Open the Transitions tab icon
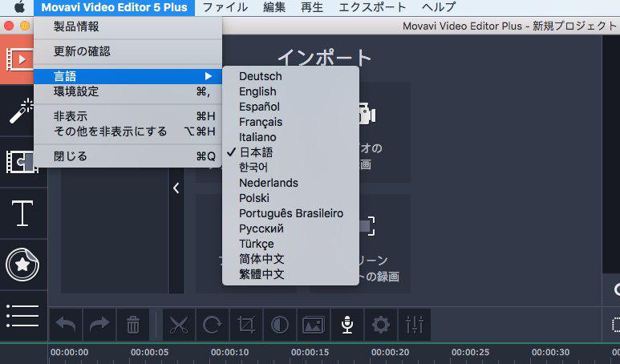The image size is (620, 364). point(22,162)
